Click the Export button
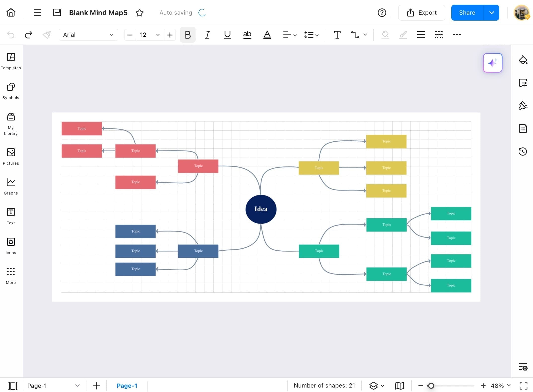Screen dimensions: 533x392 tap(421, 12)
